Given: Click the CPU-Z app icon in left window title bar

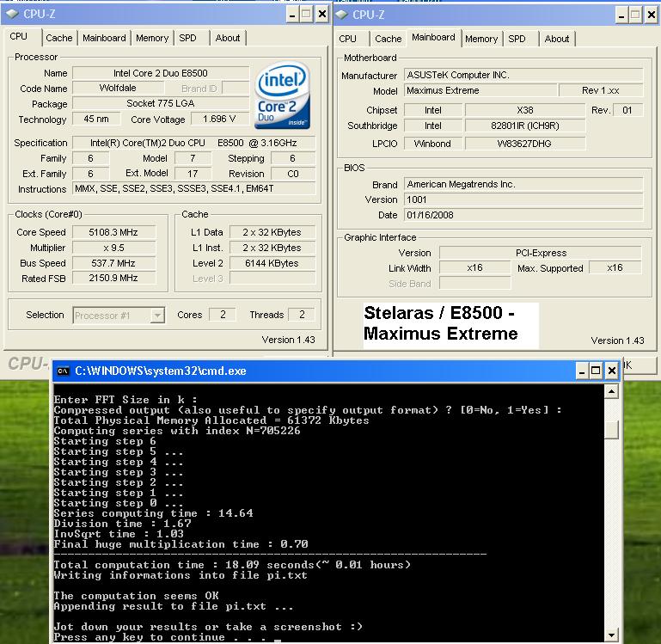Looking at the screenshot, I should [x=12, y=14].
